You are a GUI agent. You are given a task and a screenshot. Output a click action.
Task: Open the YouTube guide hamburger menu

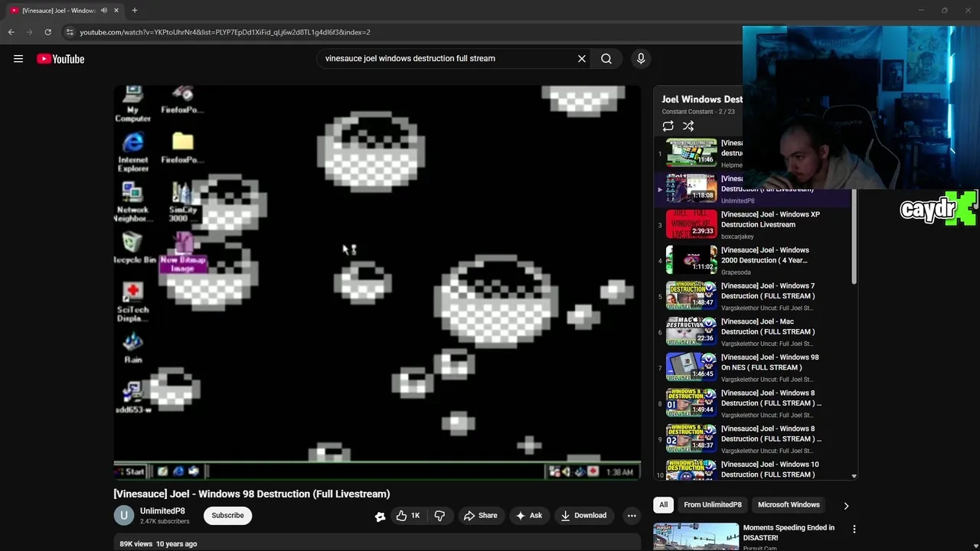[x=18, y=59]
